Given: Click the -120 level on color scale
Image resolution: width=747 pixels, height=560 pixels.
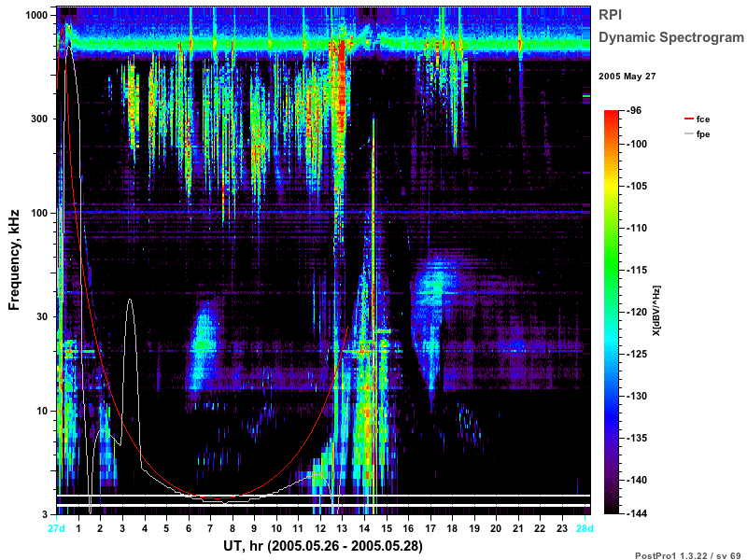Looking at the screenshot, I should [x=636, y=312].
